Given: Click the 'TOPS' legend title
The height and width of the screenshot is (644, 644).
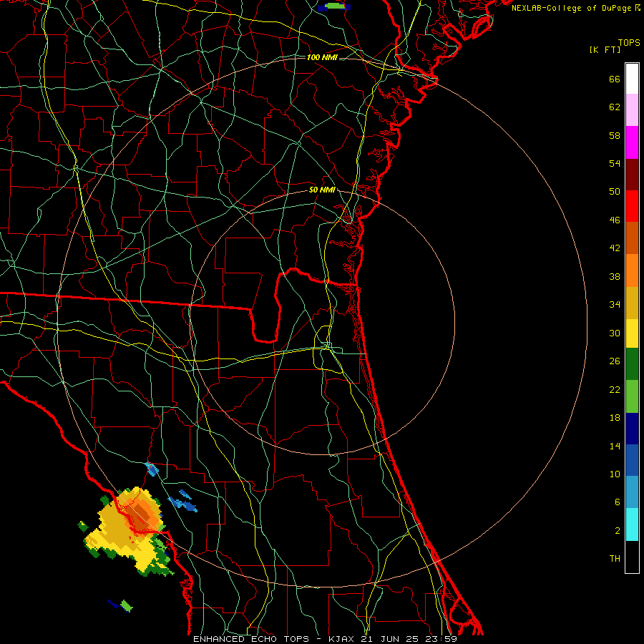Looking at the screenshot, I should [x=629, y=43].
